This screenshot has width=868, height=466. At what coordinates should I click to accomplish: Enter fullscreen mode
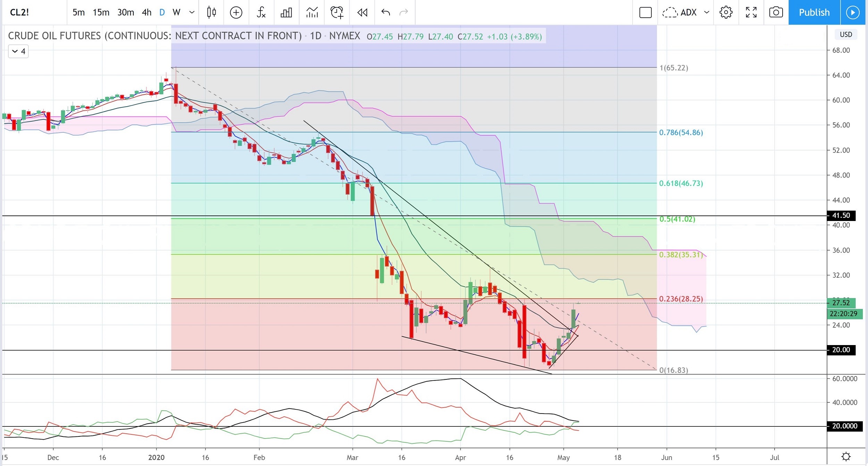point(751,13)
